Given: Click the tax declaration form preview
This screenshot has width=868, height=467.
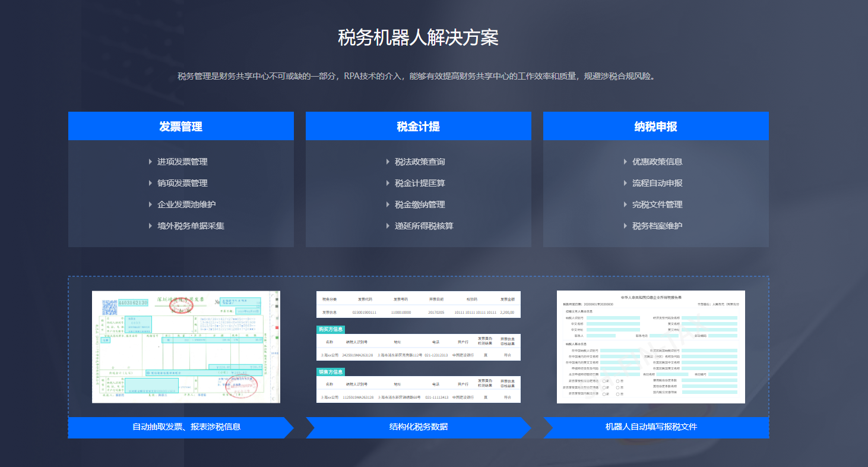Looking at the screenshot, I should (x=651, y=346).
